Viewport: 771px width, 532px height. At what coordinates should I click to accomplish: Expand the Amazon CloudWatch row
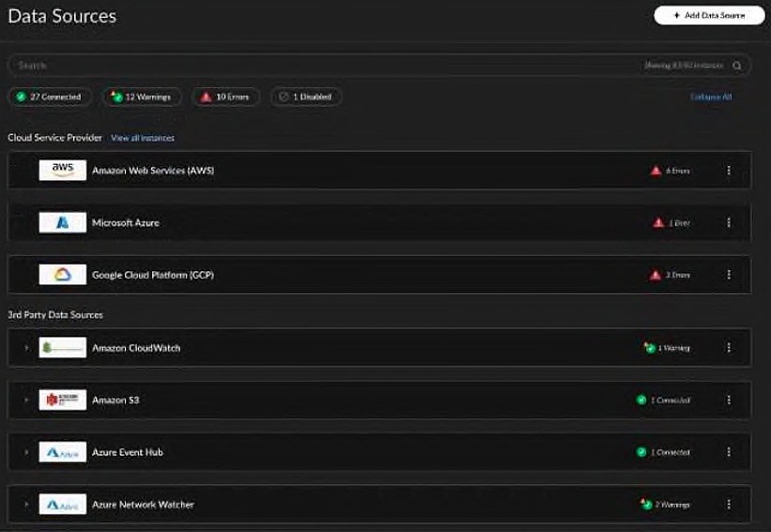coord(26,348)
